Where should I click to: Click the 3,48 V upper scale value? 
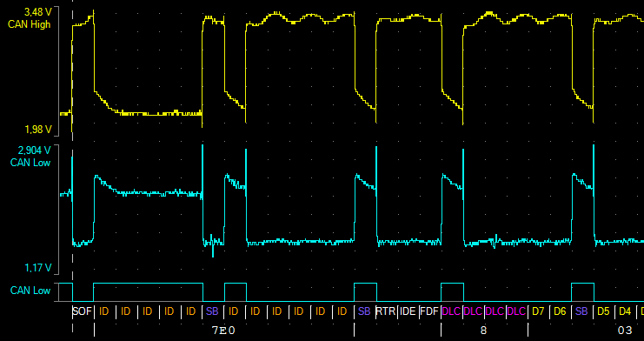37,11
